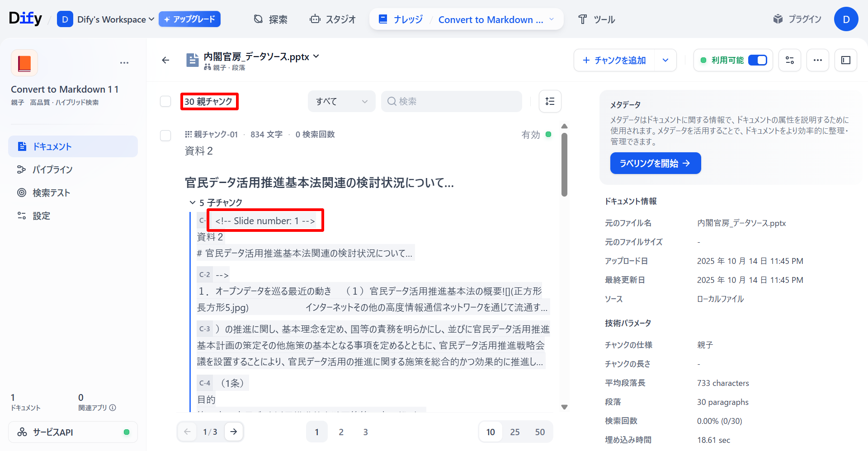Image resolution: width=868 pixels, height=451 pixels.
Task: Go to page 2 of chunks
Action: (341, 432)
